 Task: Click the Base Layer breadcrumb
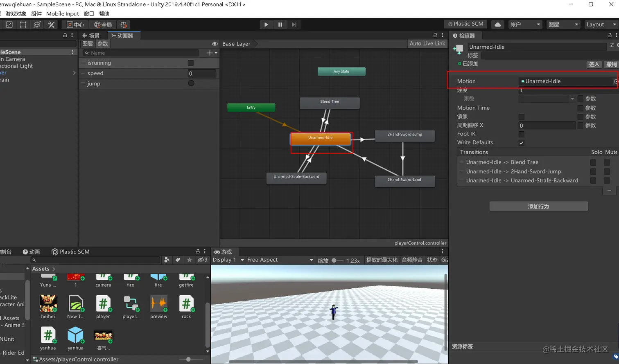[236, 44]
